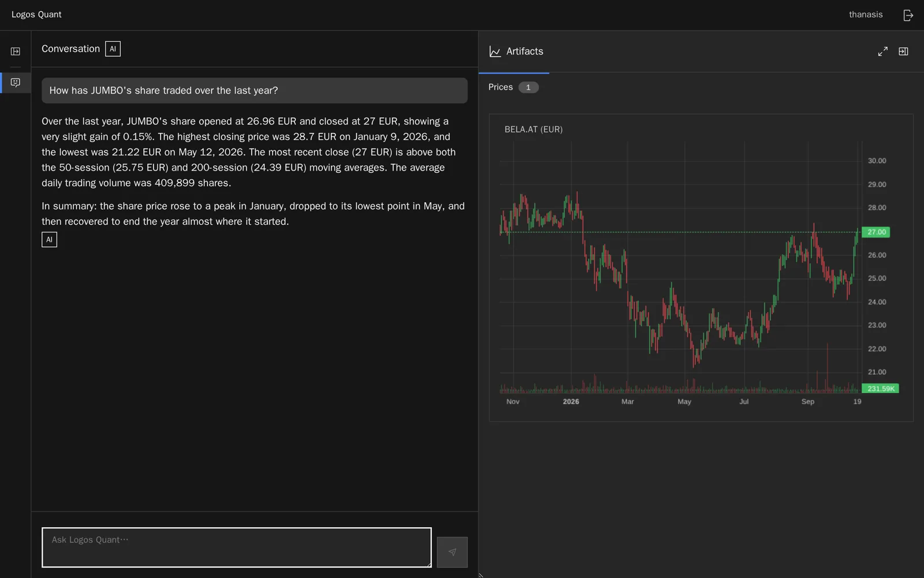Click the Mar label on the time axis

pyautogui.click(x=627, y=402)
